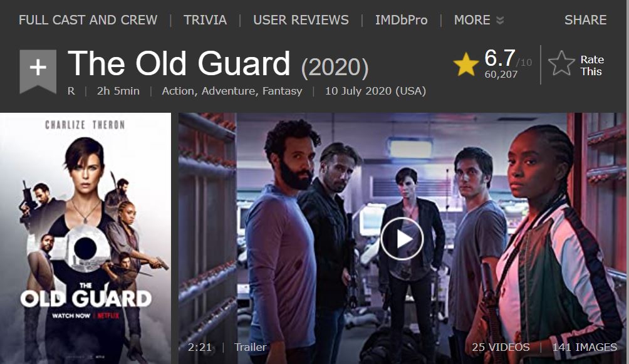The width and height of the screenshot is (629, 364).
Task: Select the Fantasy genre link
Action: pyautogui.click(x=282, y=91)
